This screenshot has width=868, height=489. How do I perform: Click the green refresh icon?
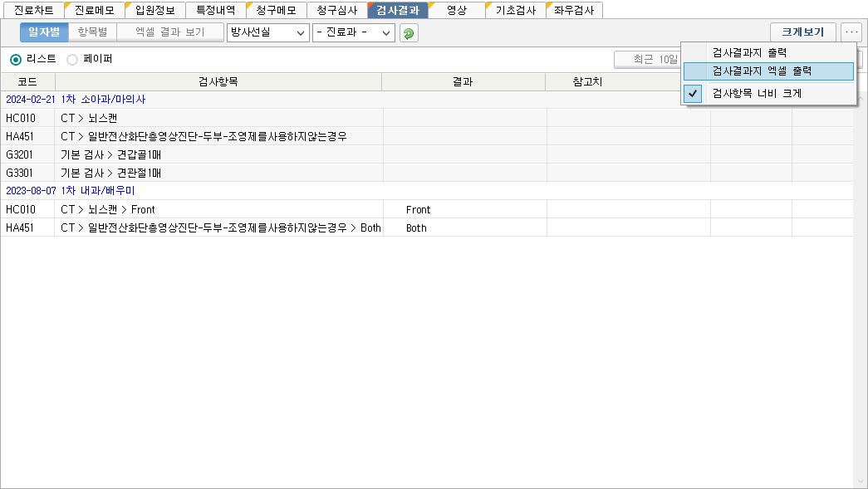point(409,33)
